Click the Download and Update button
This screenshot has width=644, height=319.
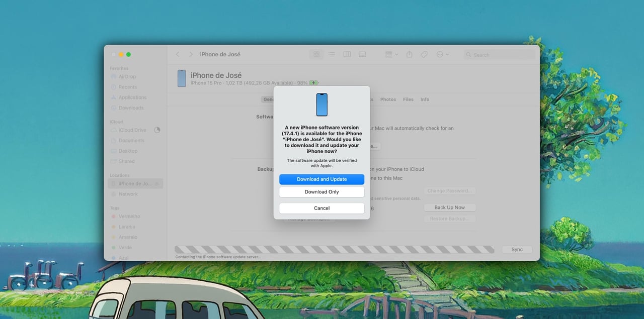click(x=321, y=179)
